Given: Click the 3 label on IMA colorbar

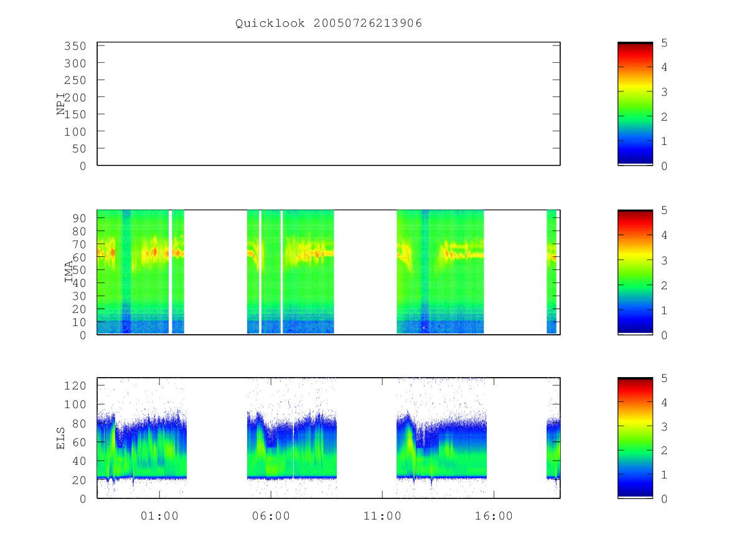Looking at the screenshot, I should (664, 260).
